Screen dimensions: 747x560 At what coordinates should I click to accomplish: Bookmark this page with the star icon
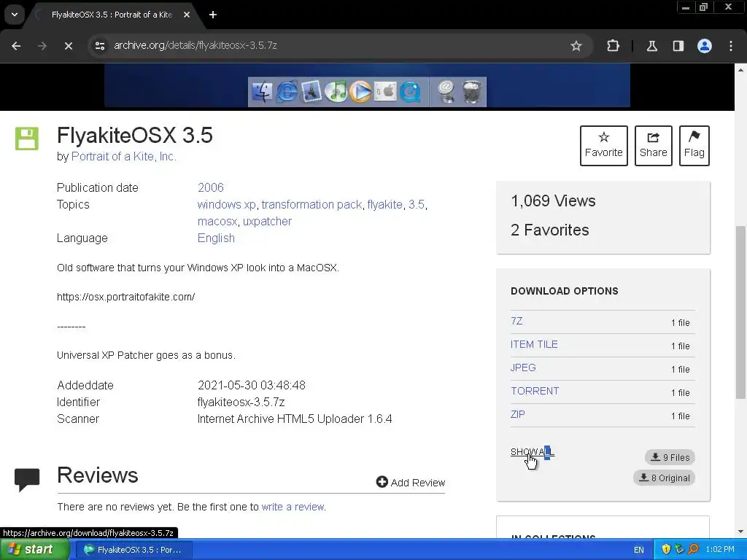pyautogui.click(x=576, y=46)
